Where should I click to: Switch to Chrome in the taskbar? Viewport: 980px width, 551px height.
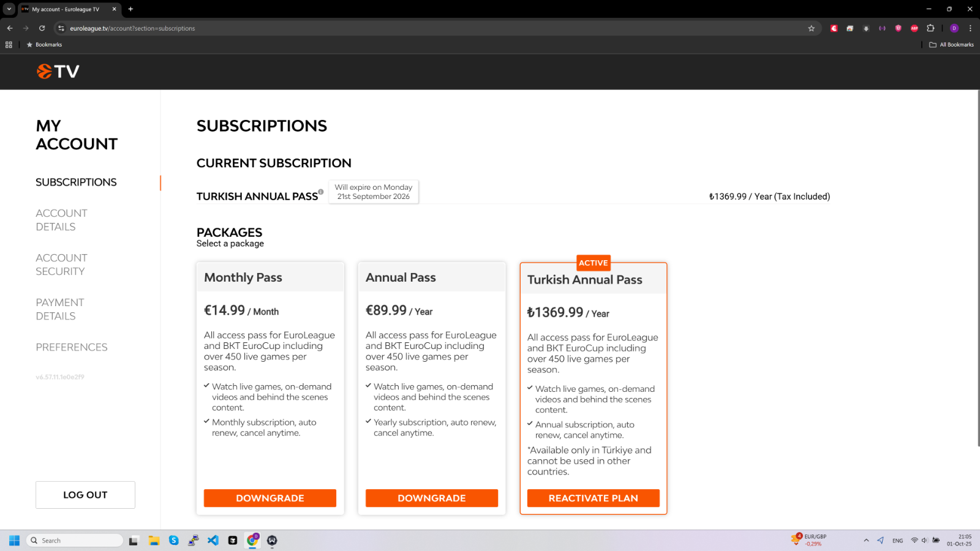[252, 540]
